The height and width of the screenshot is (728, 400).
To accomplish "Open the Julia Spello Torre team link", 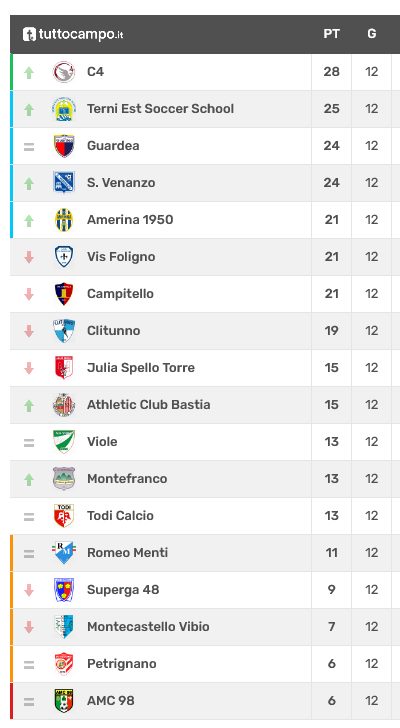I will tap(141, 368).
